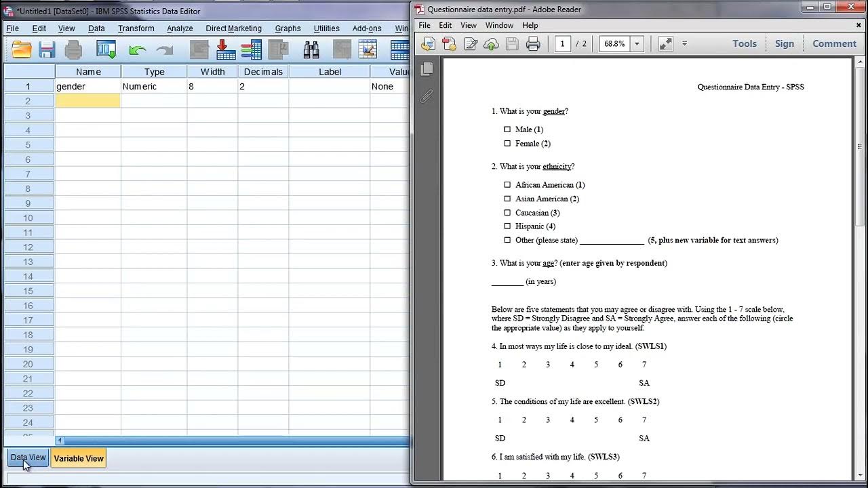Undo the last SPSS action
Screen dimensions: 868x488
pos(138,50)
